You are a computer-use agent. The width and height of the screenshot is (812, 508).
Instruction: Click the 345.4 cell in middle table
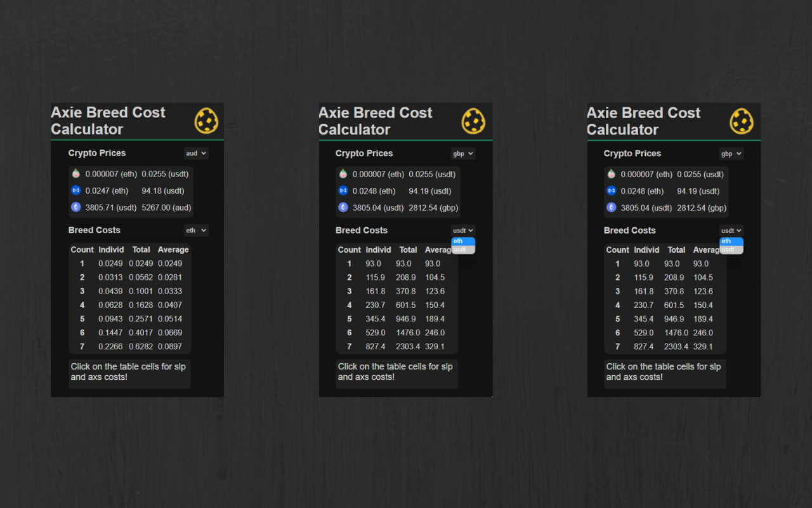376,319
